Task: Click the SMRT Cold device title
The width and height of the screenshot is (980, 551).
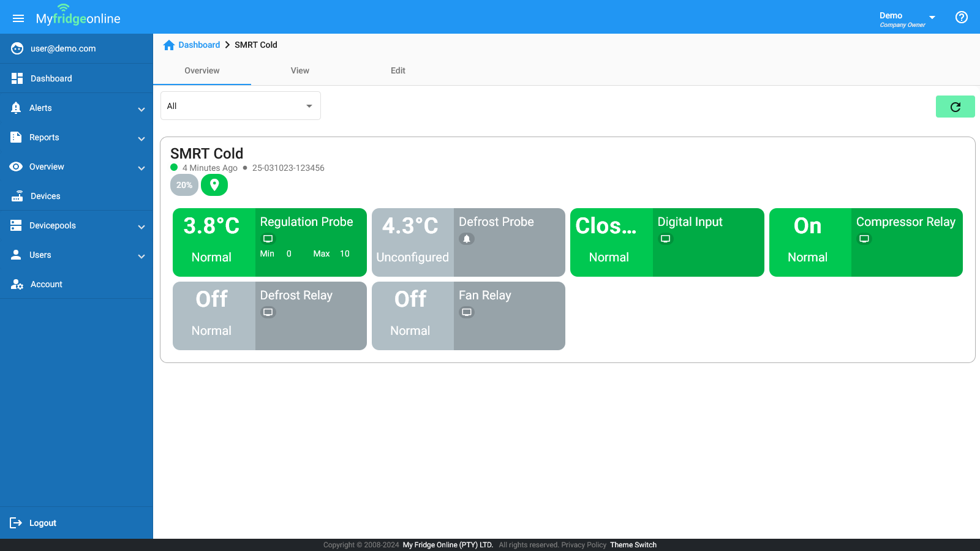Action: point(207,153)
